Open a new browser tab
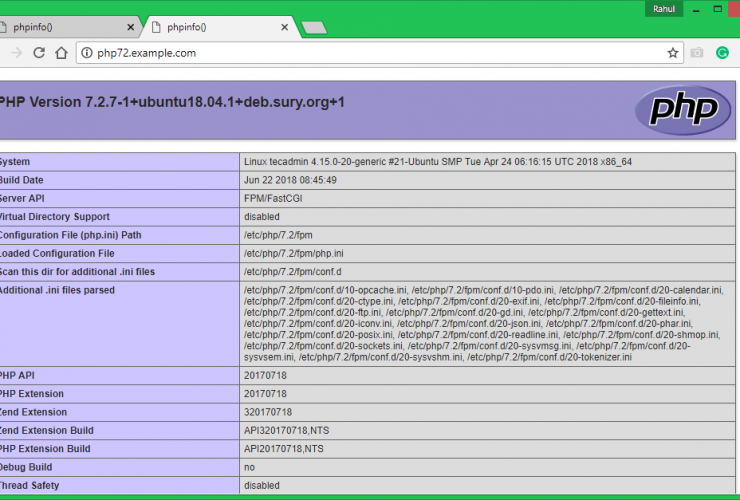 point(313,27)
